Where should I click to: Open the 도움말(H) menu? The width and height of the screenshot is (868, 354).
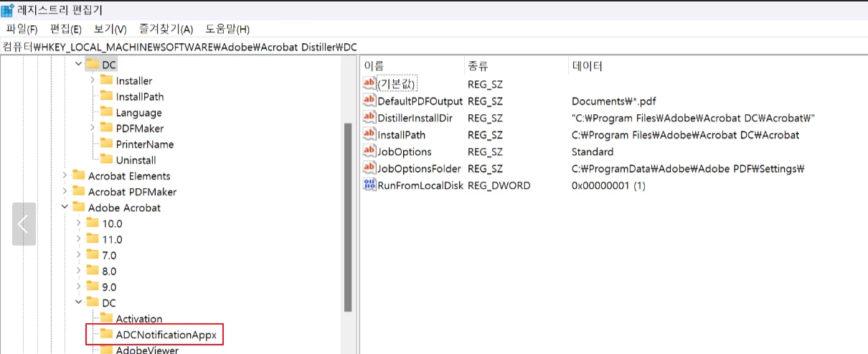click(x=227, y=29)
